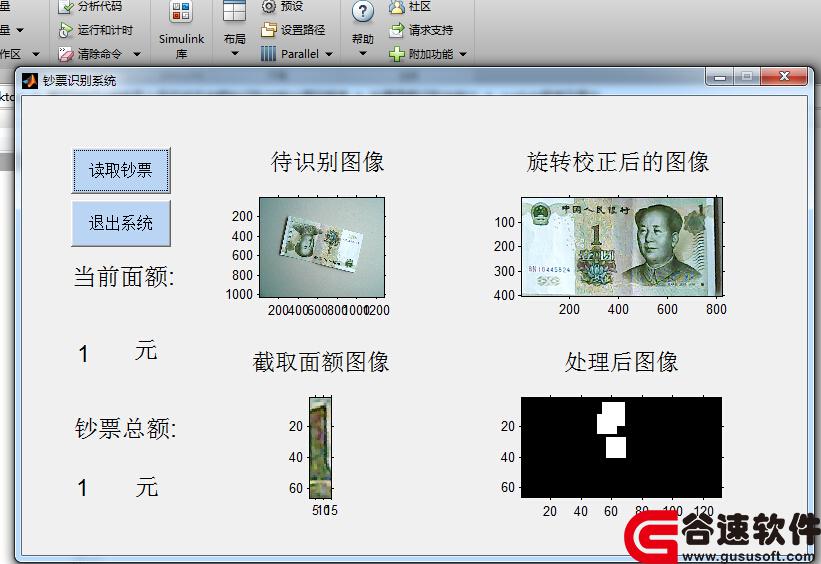This screenshot has width=821, height=564.
Task: Open 预设 preferences gear icon
Action: tap(269, 7)
